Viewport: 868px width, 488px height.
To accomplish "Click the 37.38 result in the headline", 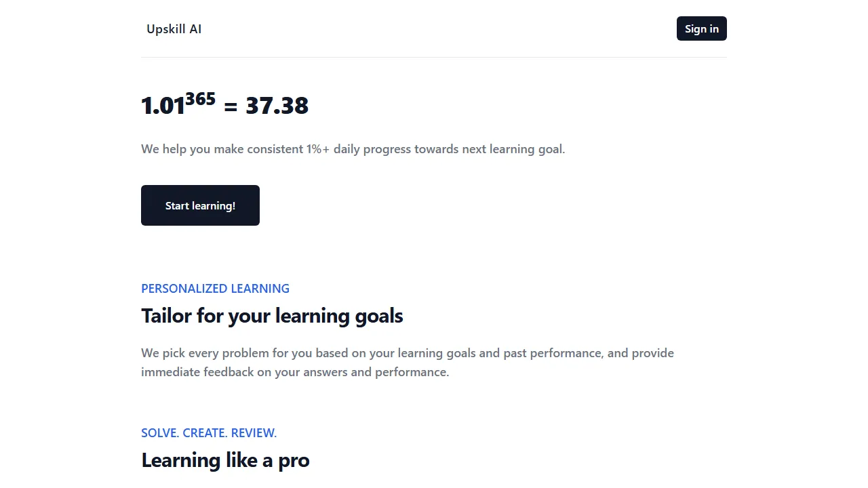I will [x=276, y=106].
